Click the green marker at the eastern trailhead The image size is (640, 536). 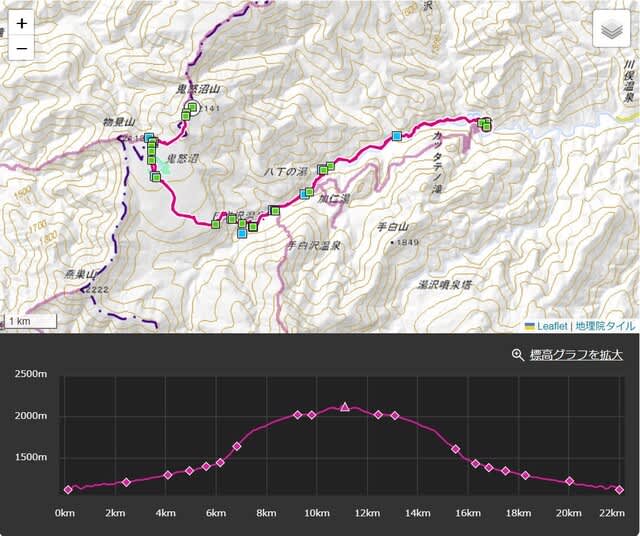click(484, 123)
